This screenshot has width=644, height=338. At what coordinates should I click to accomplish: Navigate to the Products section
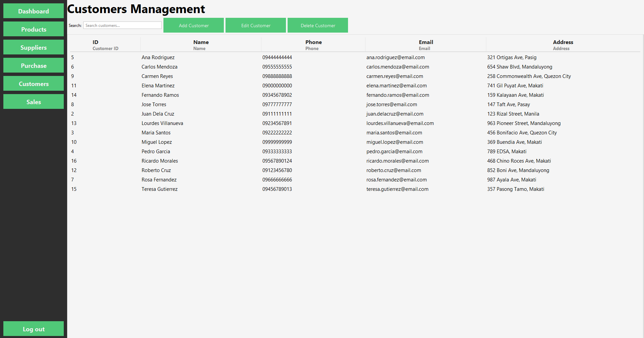[33, 29]
